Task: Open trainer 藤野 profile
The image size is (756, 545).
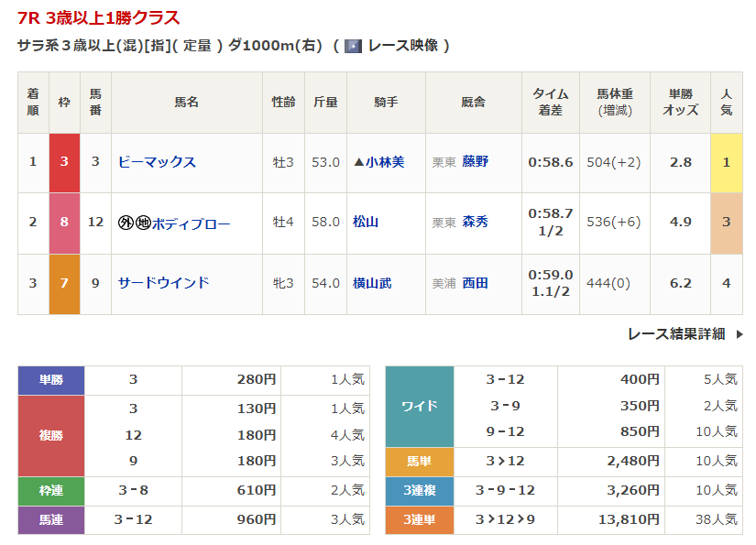Action: click(x=475, y=161)
